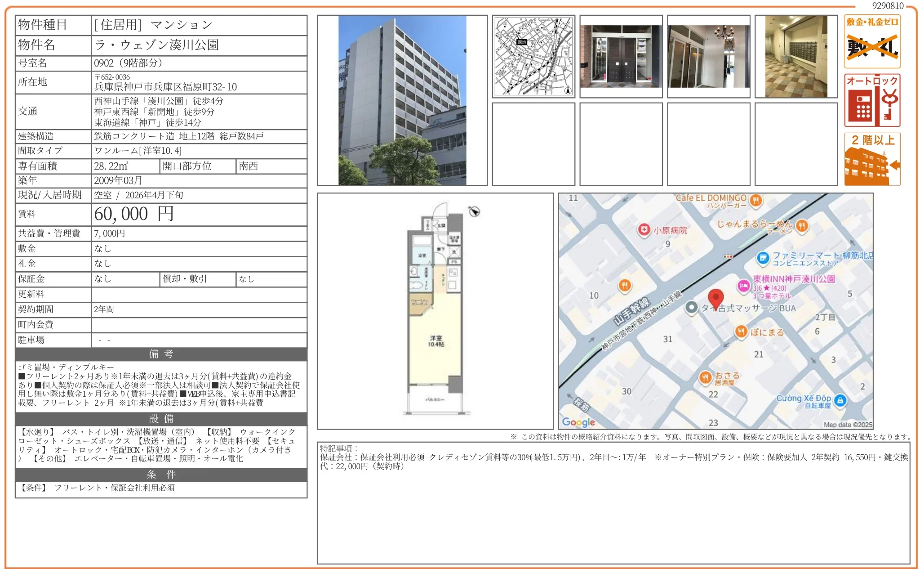
Task: Click the room floor plan image
Action: tap(435, 311)
